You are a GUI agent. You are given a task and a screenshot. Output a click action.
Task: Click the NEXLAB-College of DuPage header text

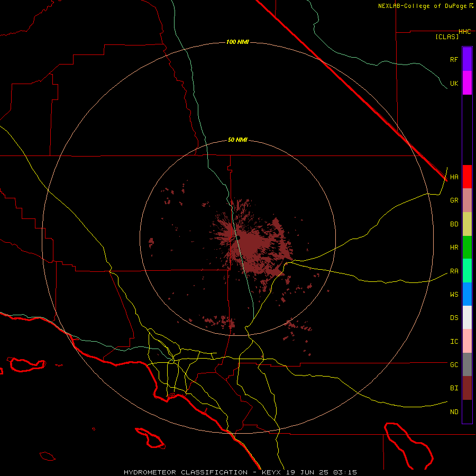[x=423, y=6]
